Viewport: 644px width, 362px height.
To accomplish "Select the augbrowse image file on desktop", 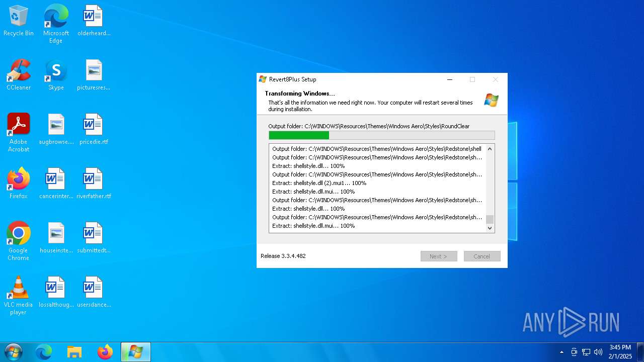I will coord(56,129).
